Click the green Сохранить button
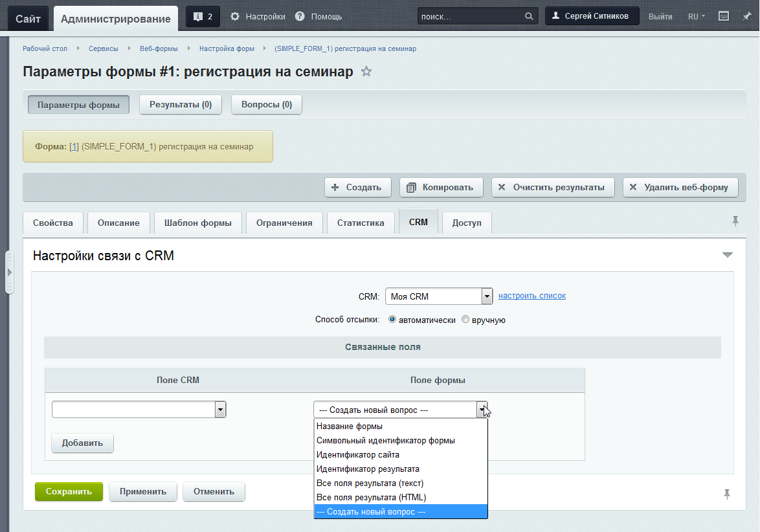Image resolution: width=760 pixels, height=532 pixels. pos(69,491)
